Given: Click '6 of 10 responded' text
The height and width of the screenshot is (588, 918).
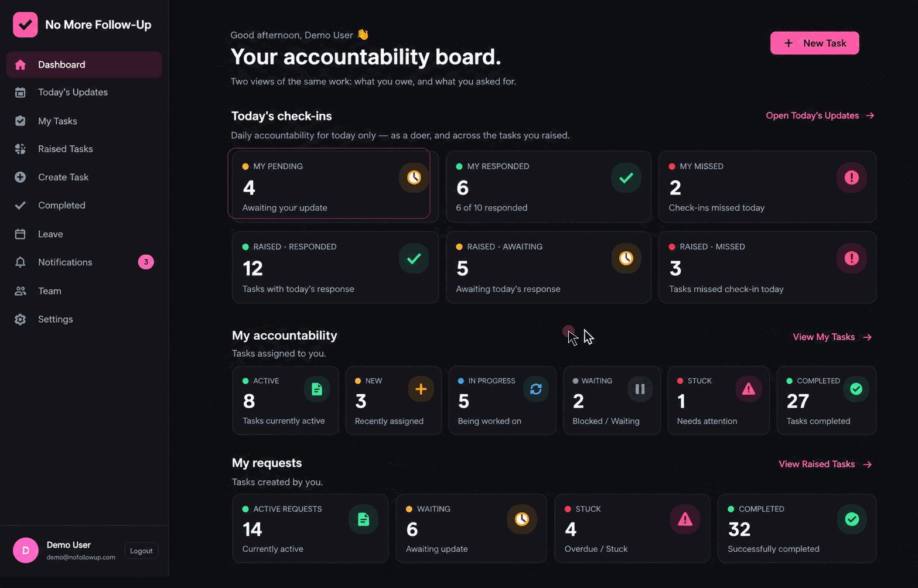Looking at the screenshot, I should click(x=492, y=208).
